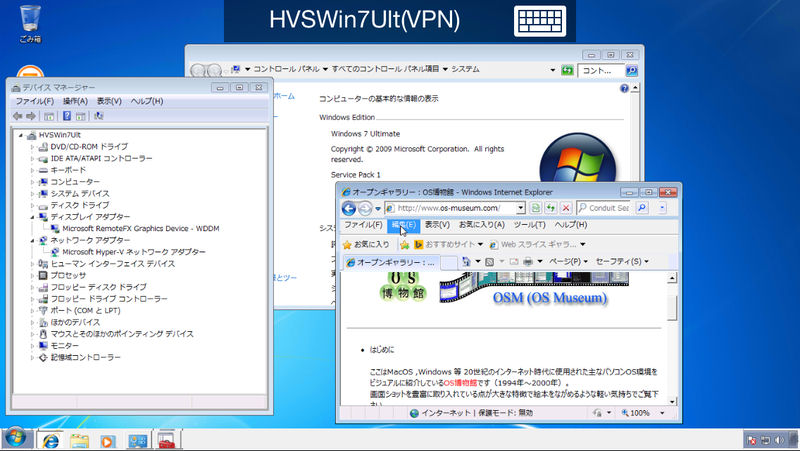Open お気に入り(A) menu in Internet Explorer
Viewport: 800px width, 451px height.
482,225
